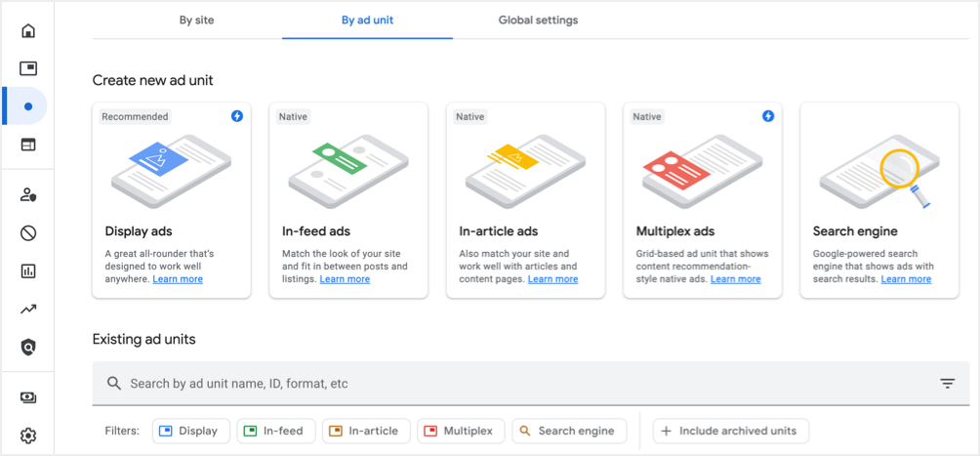This screenshot has width=980, height=456.
Task: Click the Native label on In-article ads card
Action: click(470, 116)
